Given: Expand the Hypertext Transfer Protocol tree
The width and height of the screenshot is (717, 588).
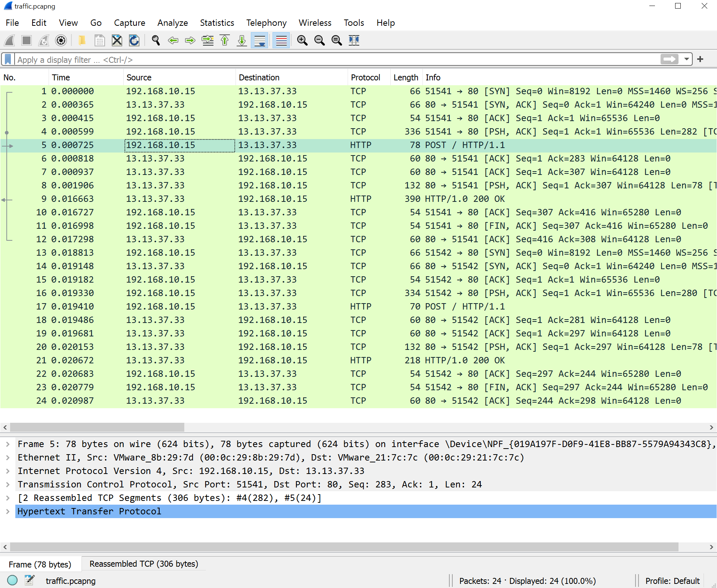Looking at the screenshot, I should [x=8, y=511].
